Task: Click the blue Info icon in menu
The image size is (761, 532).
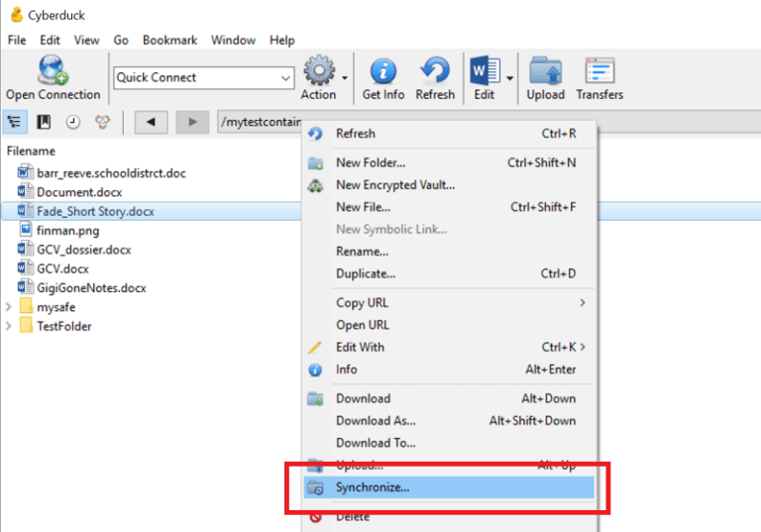Action: [x=315, y=370]
